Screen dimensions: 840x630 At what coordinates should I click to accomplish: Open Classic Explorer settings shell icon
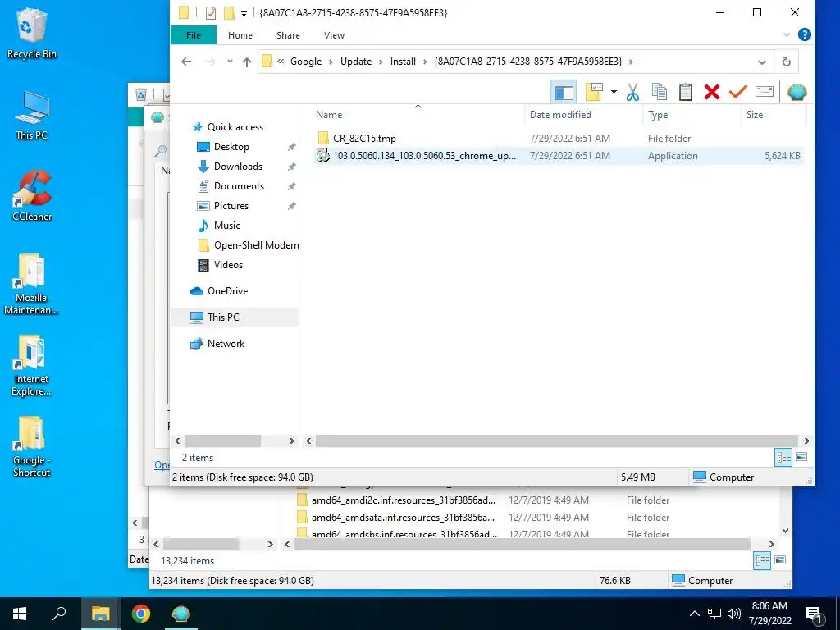click(x=797, y=92)
